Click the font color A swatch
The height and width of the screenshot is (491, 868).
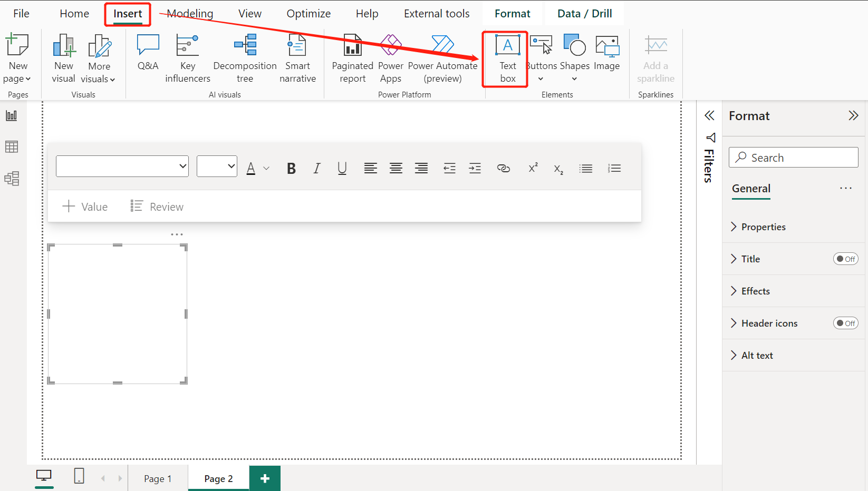251,169
